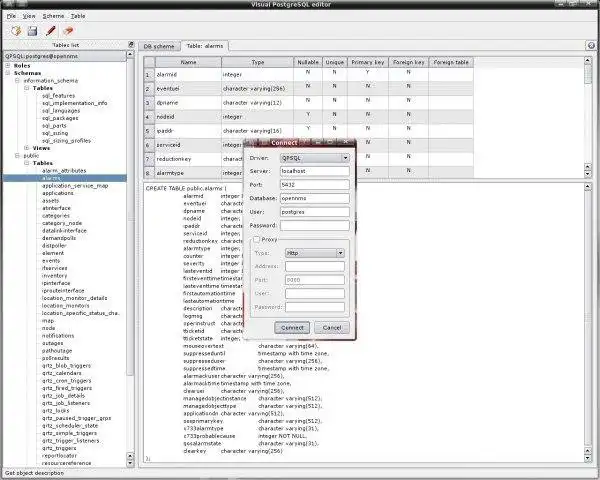The image size is (600, 480).
Task: Collapse the public schema node
Action: 17,155
